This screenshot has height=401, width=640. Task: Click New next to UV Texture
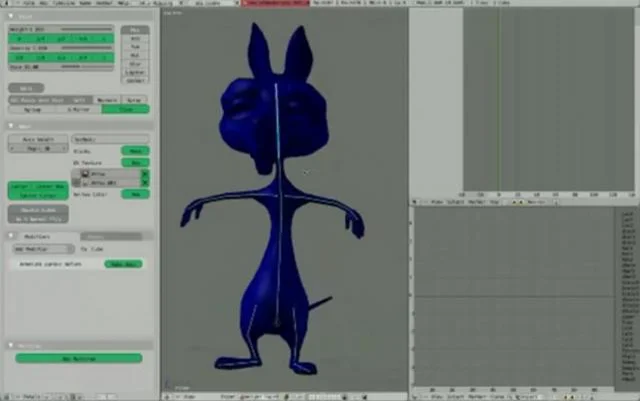pos(136,163)
